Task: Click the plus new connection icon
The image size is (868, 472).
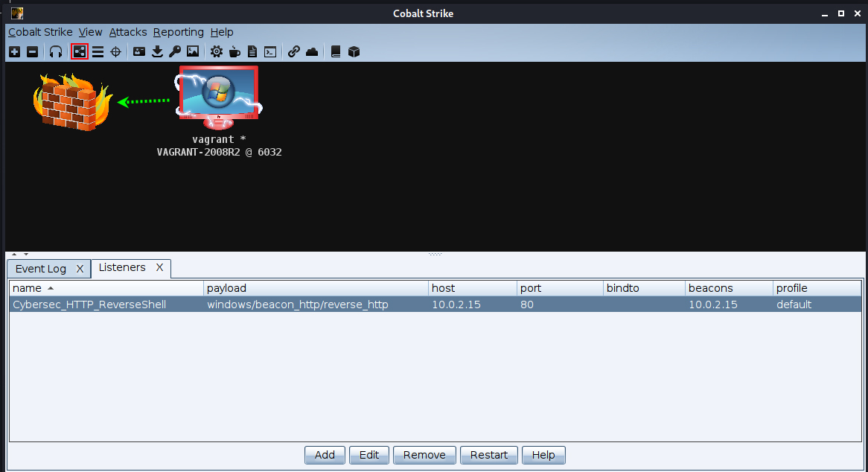Action: (x=14, y=51)
